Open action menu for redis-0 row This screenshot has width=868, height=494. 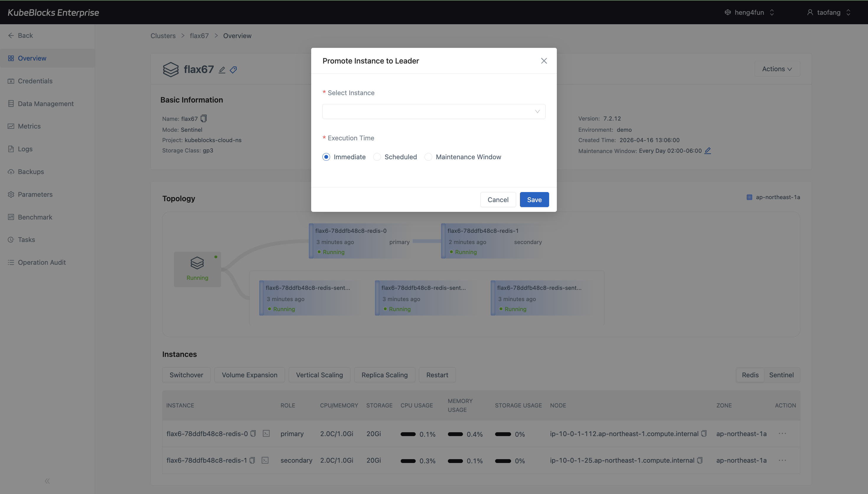[782, 433]
